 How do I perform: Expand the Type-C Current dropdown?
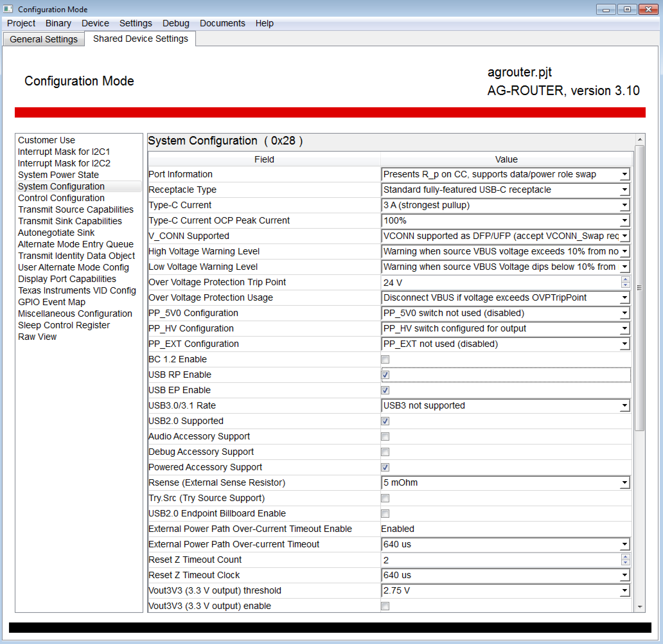coord(624,205)
